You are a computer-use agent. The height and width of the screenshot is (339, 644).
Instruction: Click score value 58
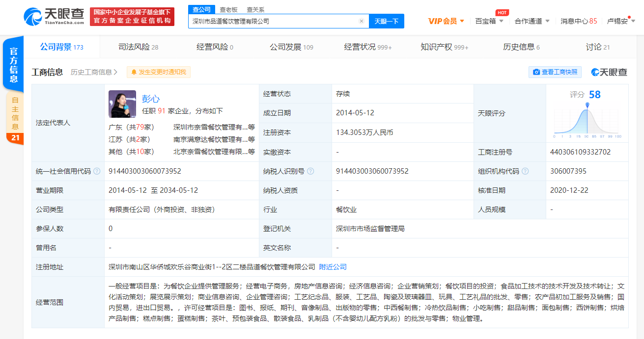click(595, 95)
